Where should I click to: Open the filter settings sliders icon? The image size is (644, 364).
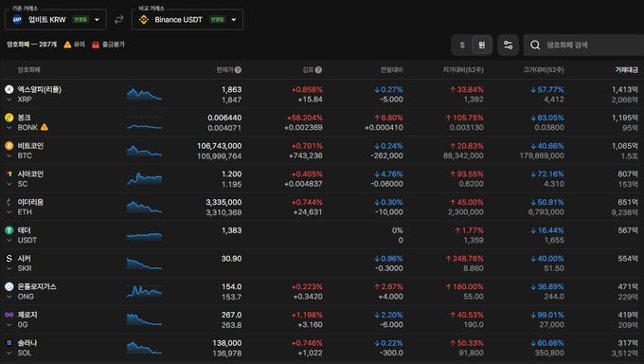[508, 45]
